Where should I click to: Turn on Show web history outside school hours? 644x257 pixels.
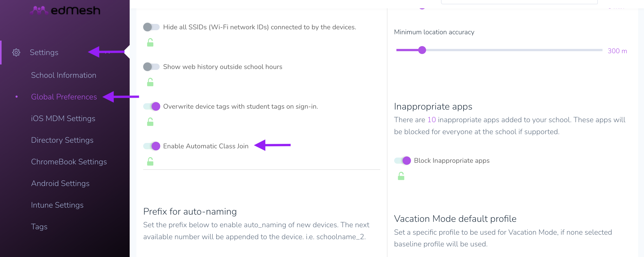point(151,67)
